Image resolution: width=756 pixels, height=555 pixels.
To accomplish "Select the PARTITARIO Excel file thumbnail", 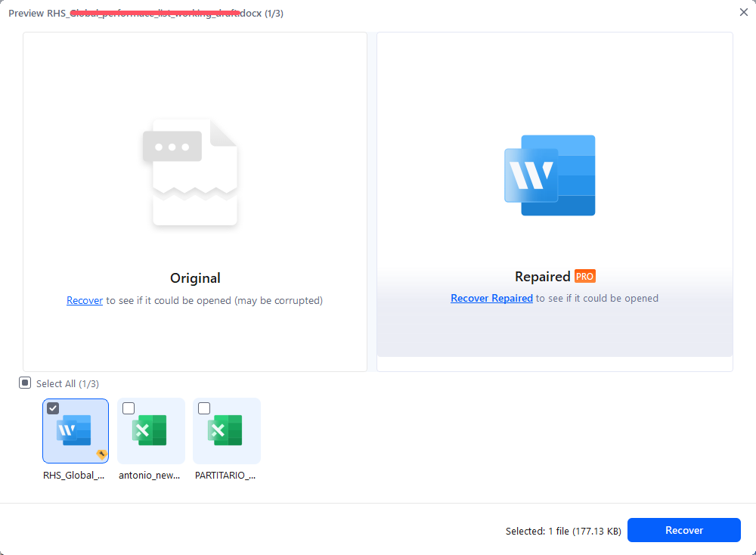I will pyautogui.click(x=227, y=430).
